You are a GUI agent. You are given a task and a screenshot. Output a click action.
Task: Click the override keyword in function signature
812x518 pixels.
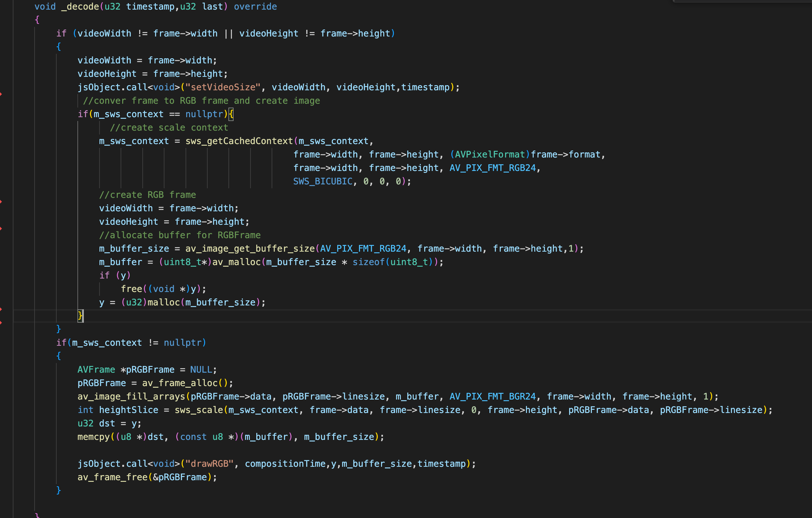255,6
